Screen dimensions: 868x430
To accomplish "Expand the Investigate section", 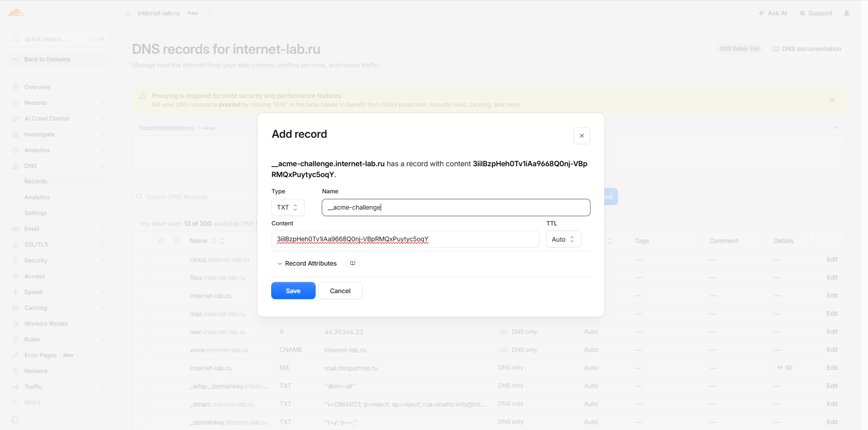I will click(103, 135).
